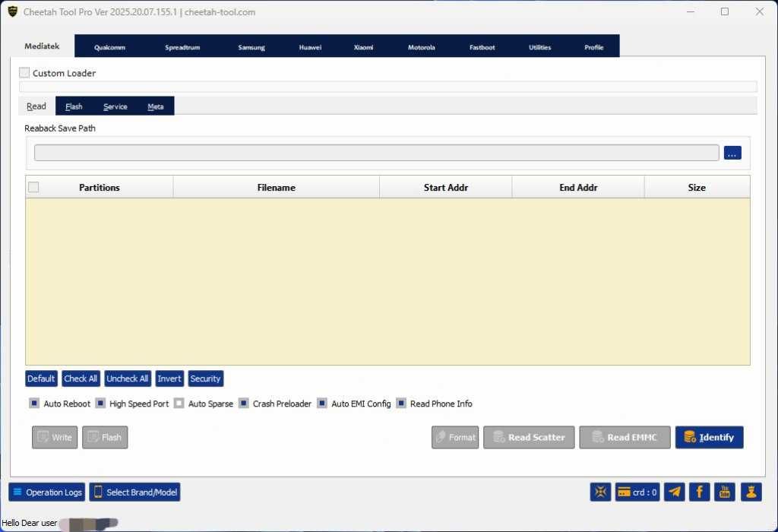Open the Select Brand/Model chooser
Screen dimensions: 778x532
pyautogui.click(x=134, y=492)
